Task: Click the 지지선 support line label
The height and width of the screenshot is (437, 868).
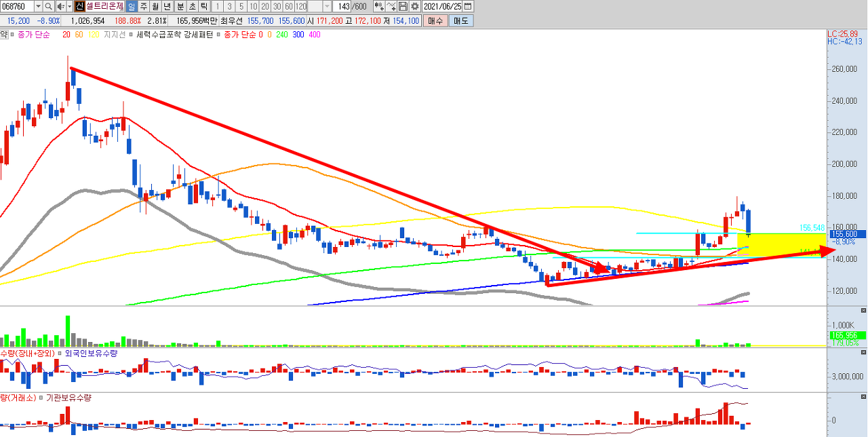Action: point(115,34)
